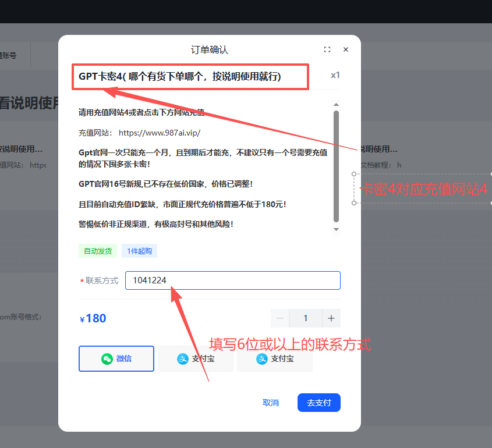
Task: Click the quantity minus stepper
Action: point(280,318)
